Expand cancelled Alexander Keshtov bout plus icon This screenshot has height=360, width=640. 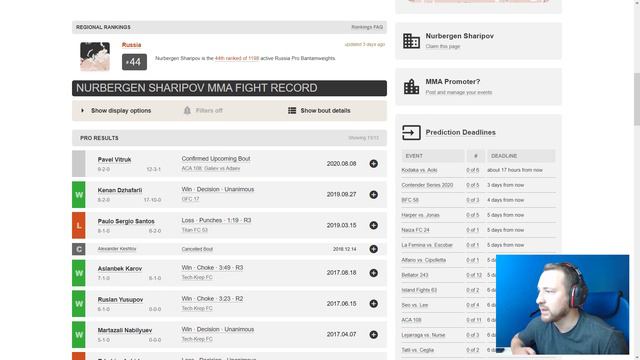373,249
